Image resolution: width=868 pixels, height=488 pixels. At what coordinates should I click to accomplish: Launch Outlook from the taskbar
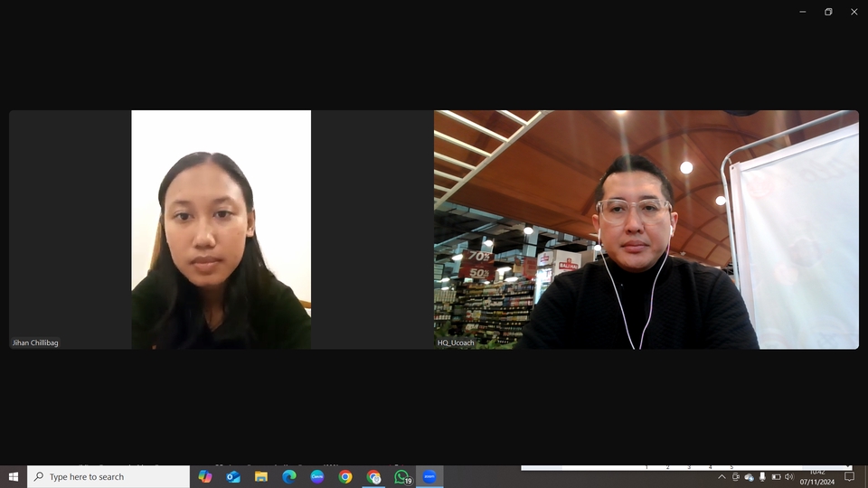233,476
